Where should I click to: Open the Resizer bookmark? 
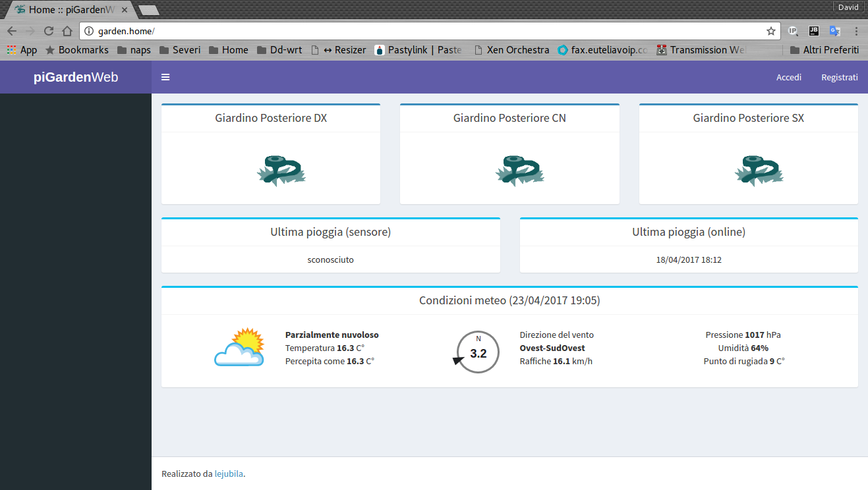[338, 50]
